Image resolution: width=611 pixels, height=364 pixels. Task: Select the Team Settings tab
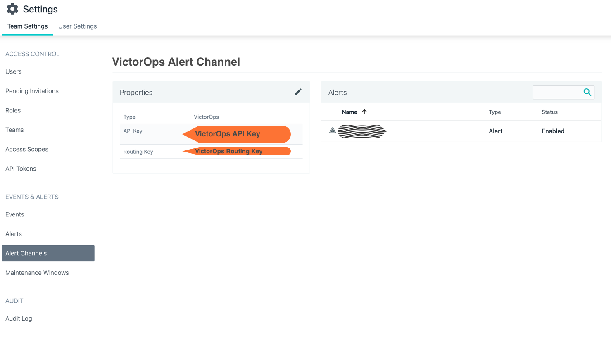[27, 26]
